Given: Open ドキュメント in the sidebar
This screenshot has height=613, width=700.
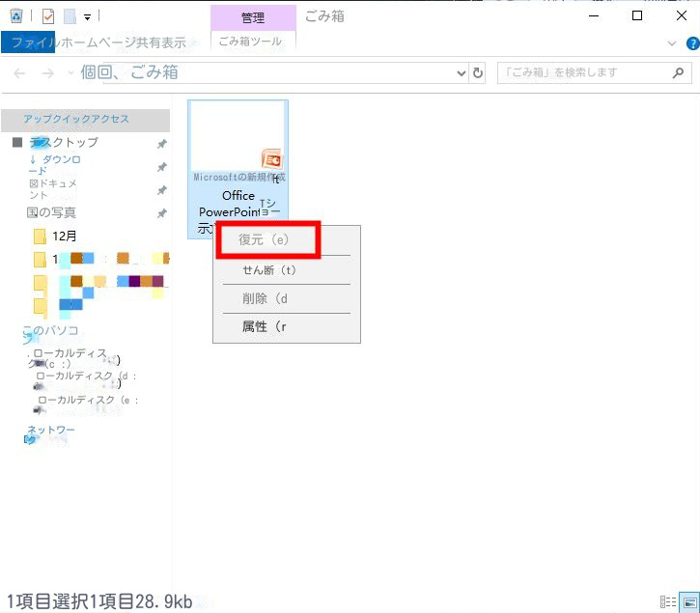Looking at the screenshot, I should pos(53,189).
